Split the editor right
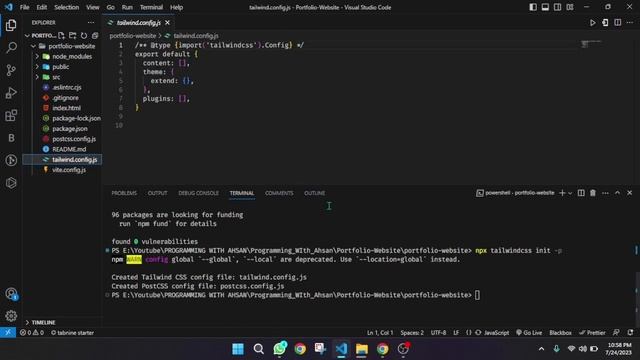640x360 pixels. pyautogui.click(x=618, y=23)
